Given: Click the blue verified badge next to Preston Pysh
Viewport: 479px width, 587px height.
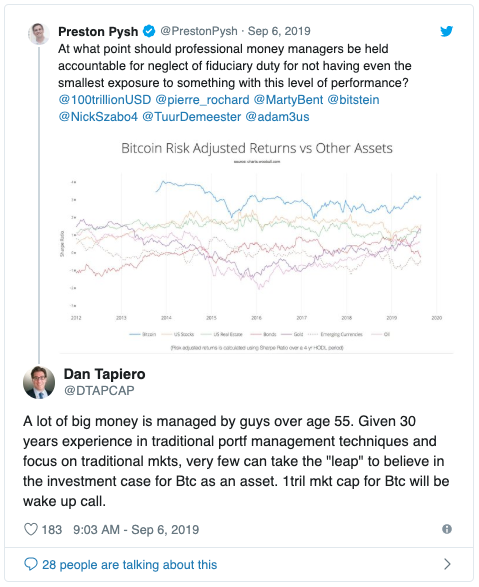Looking at the screenshot, I should tap(149, 31).
